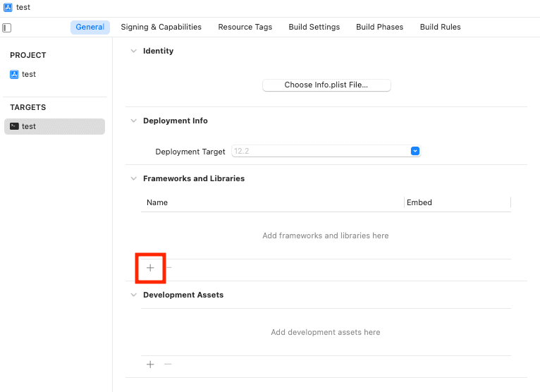Collapse the Development Assets section

point(133,295)
